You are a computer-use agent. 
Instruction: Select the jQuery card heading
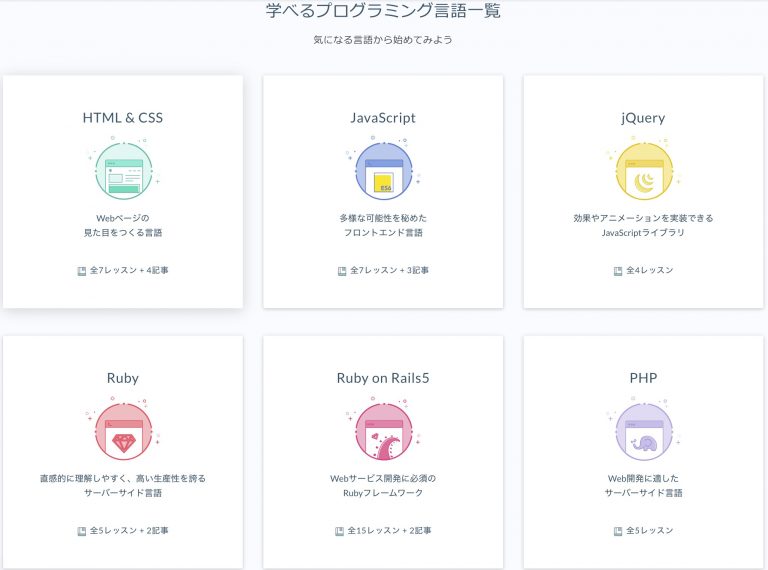(643, 118)
